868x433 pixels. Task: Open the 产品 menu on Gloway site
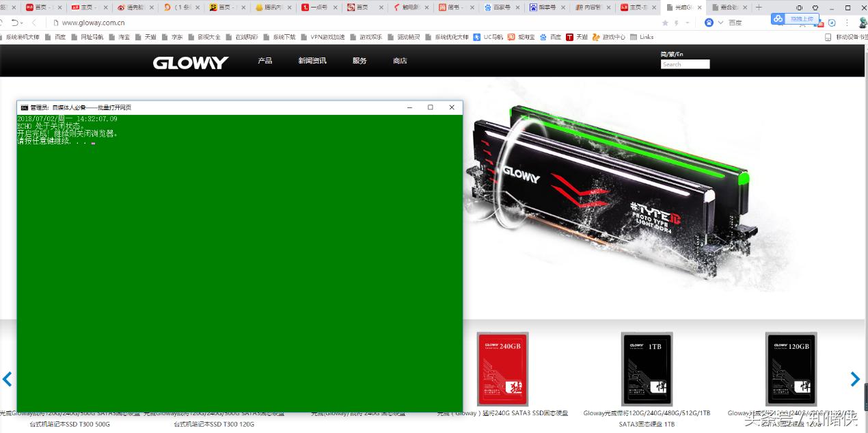point(265,61)
